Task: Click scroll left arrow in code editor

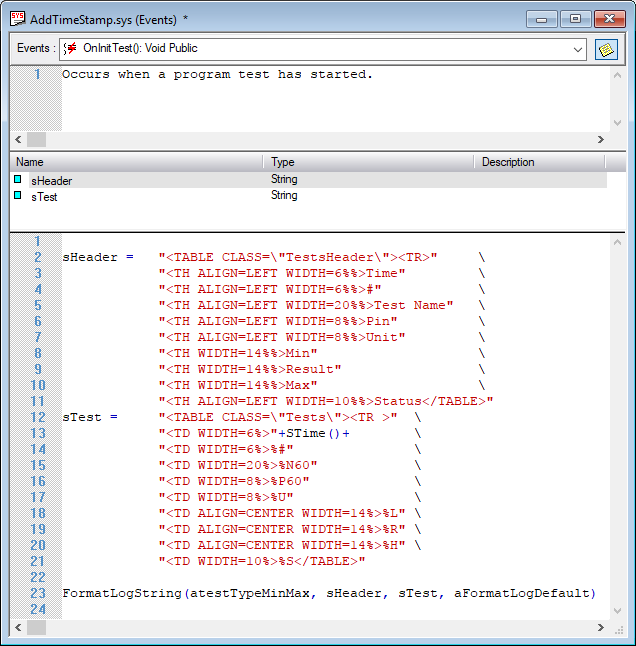Action: [x=18, y=627]
